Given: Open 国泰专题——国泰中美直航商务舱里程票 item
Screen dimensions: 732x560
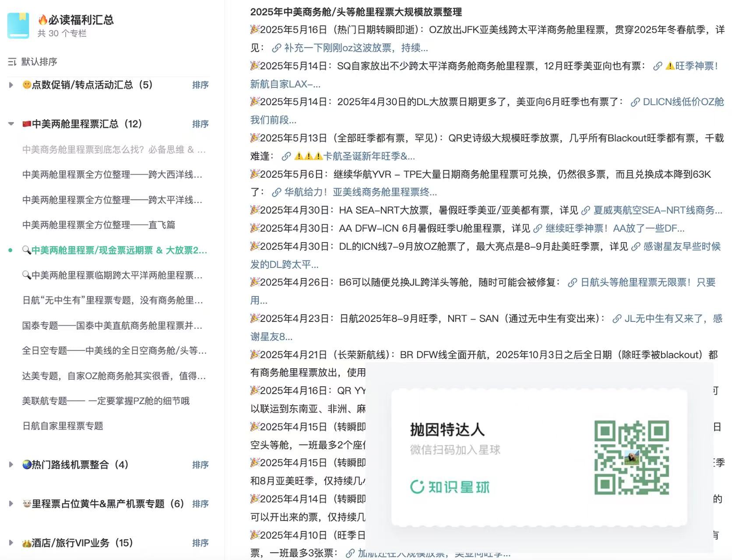Looking at the screenshot, I should pos(112,326).
